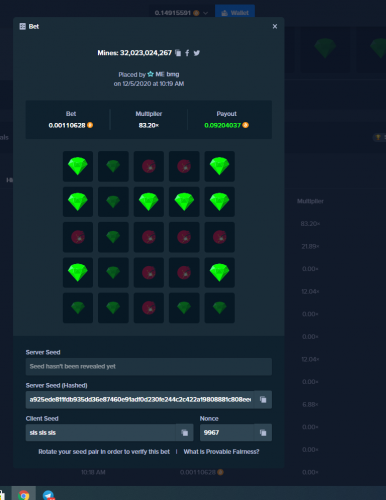The image size is (386, 500).
Task: Click the Nonce field
Action: click(x=227, y=433)
